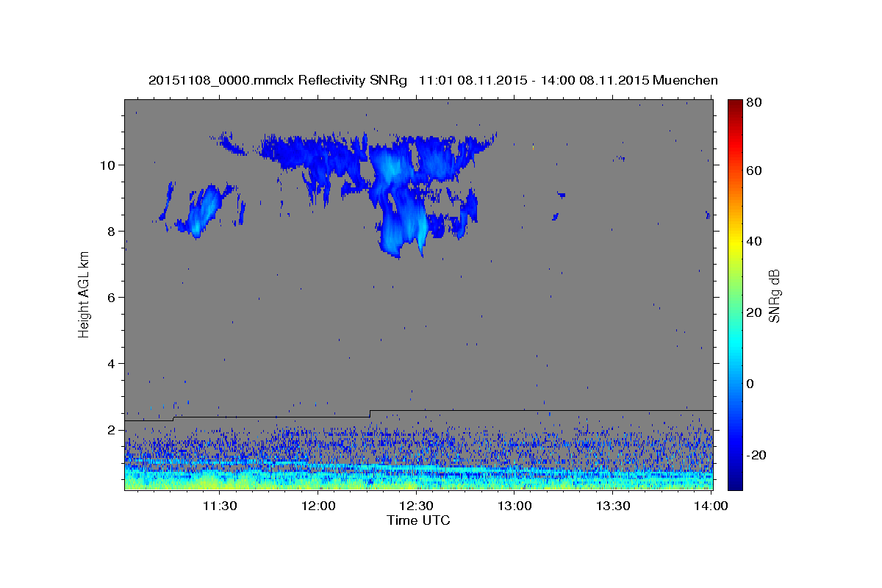Click the 12:00 time tick label
Screen dimensions: 882x588
pyautogui.click(x=318, y=506)
